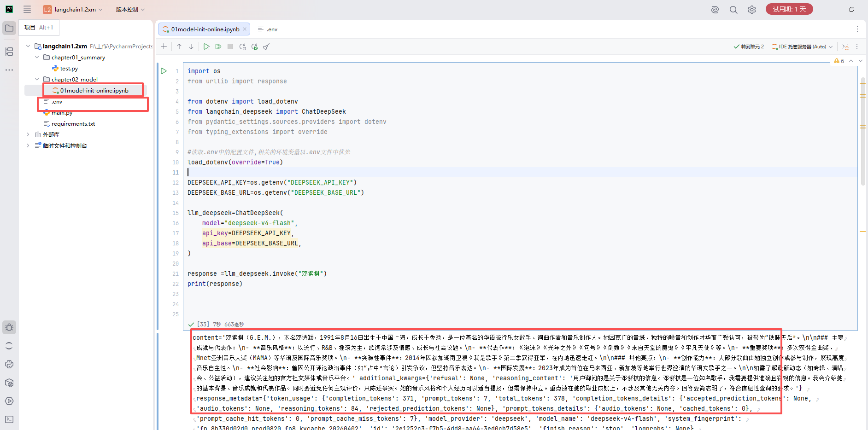Click the 6 warnings indicator

(839, 61)
